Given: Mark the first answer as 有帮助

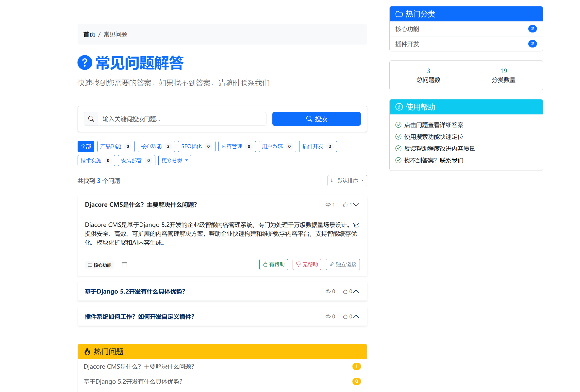Looking at the screenshot, I should pos(273,264).
